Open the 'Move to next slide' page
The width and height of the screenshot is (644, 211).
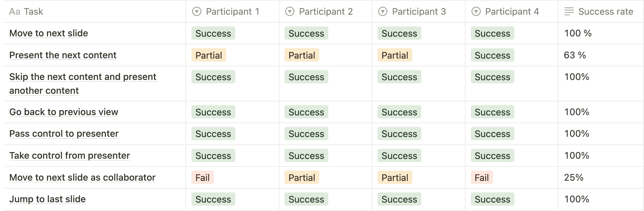click(x=49, y=33)
